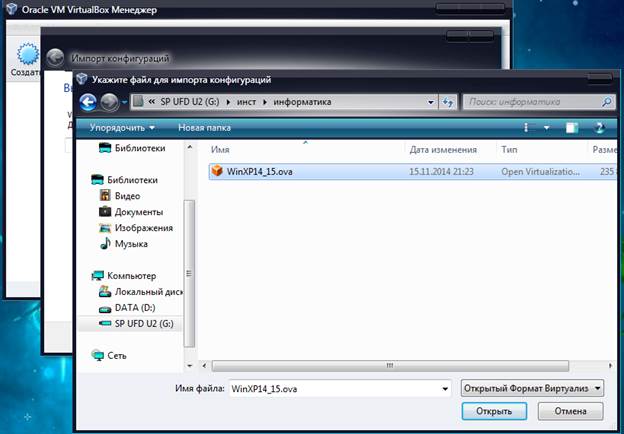The image size is (624, 434).
Task: Open help with the question mark icon
Action: pyautogui.click(x=599, y=128)
